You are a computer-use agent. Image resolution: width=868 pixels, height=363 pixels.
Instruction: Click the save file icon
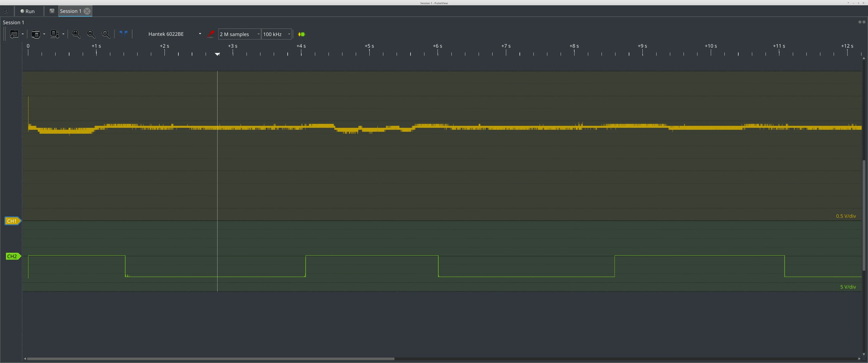coord(54,34)
